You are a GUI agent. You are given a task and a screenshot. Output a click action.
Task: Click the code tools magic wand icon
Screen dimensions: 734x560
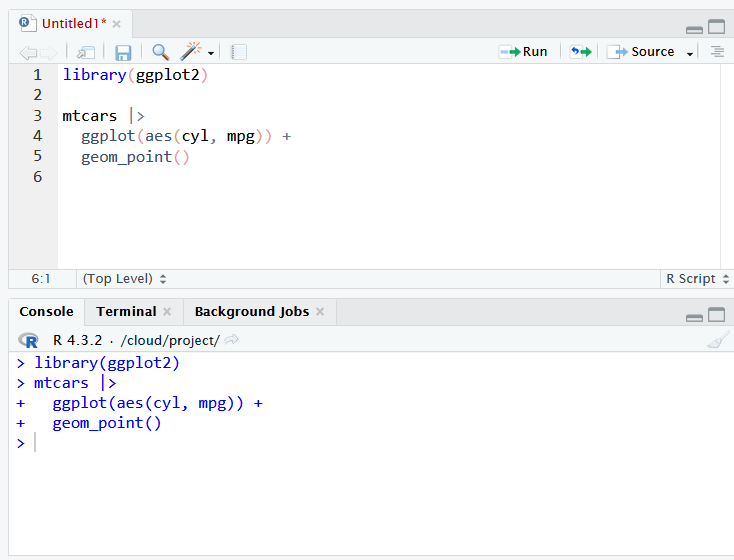[191, 52]
